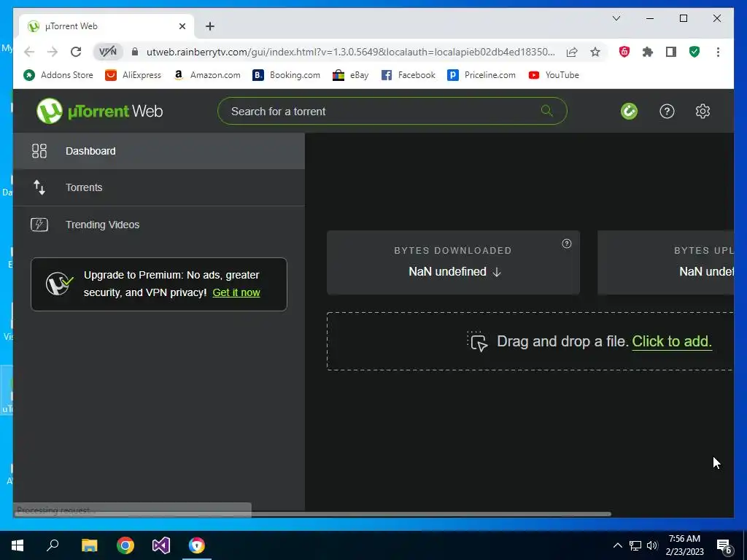Click the VPN badge in address bar
This screenshot has height=560, width=747.
tap(108, 52)
